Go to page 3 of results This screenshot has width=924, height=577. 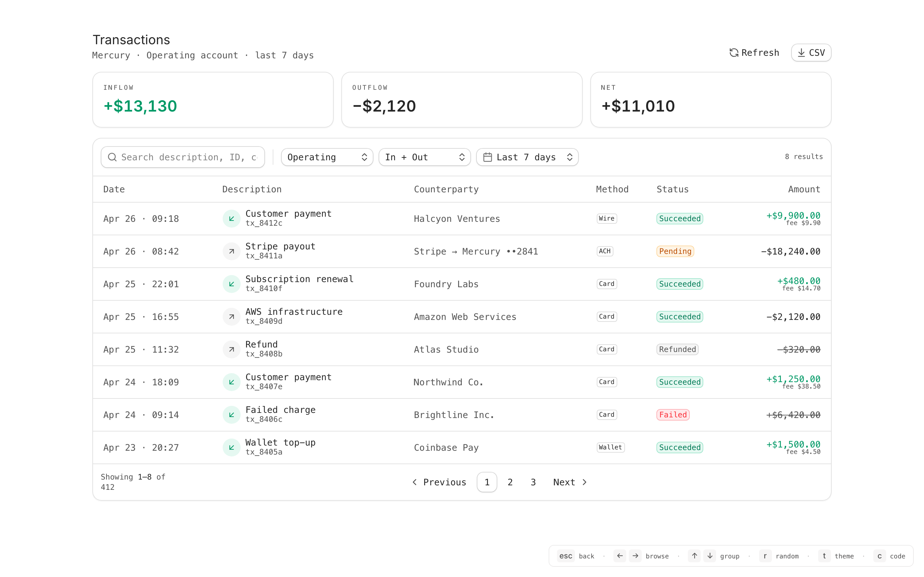point(533,482)
